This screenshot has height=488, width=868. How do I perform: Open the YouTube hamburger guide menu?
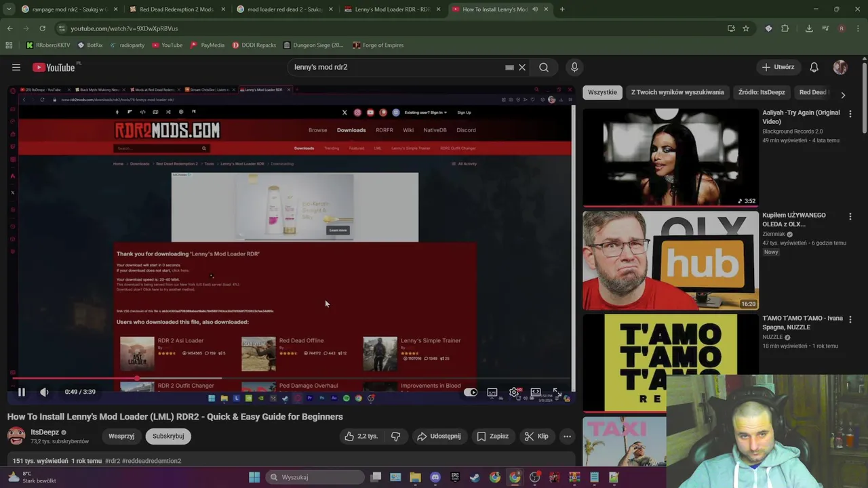[16, 67]
